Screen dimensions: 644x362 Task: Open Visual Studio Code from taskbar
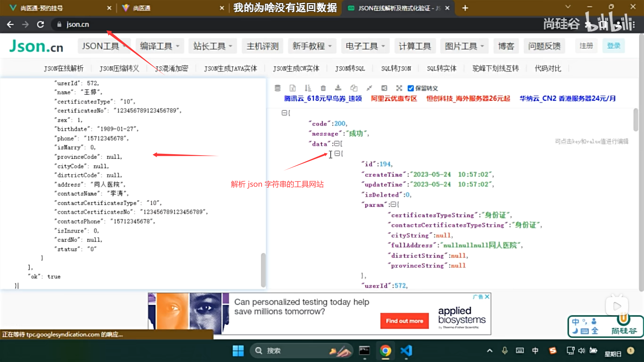tap(406, 351)
